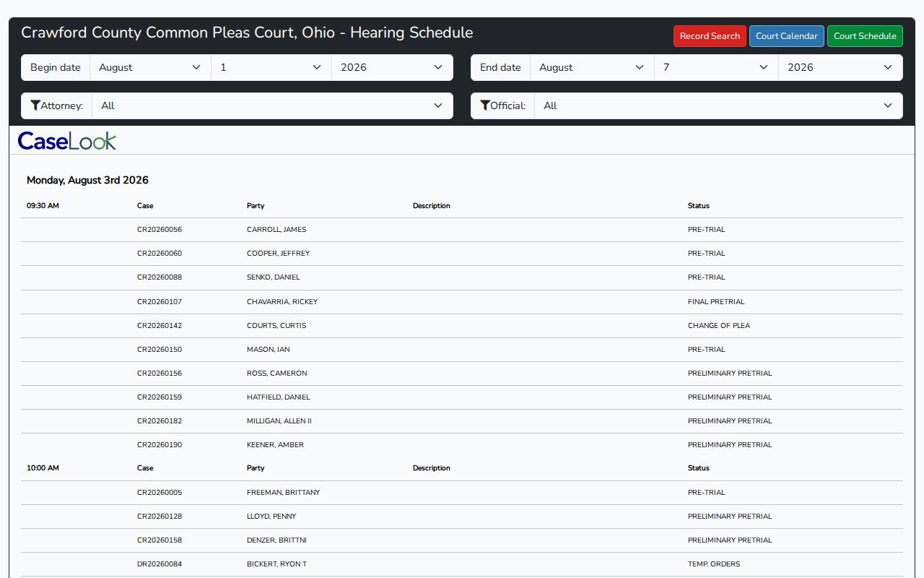The image size is (924, 578).
Task: Click the Official filter funnel icon
Action: click(x=484, y=105)
